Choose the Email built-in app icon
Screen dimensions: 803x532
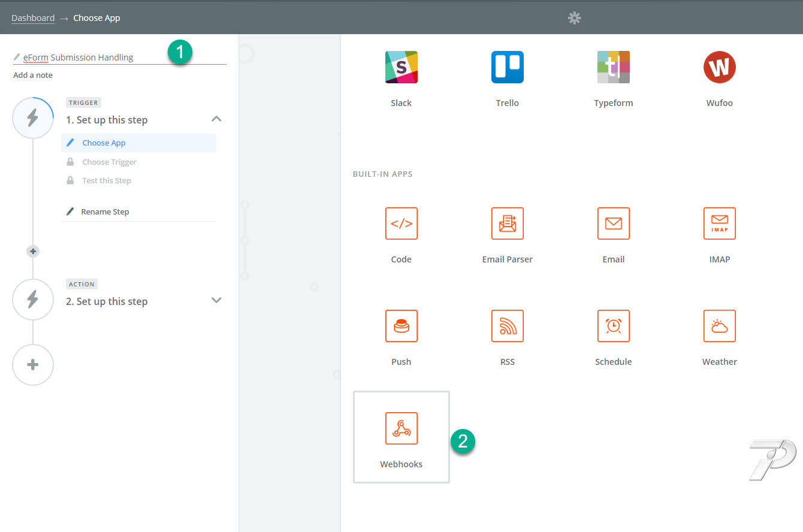[613, 223]
